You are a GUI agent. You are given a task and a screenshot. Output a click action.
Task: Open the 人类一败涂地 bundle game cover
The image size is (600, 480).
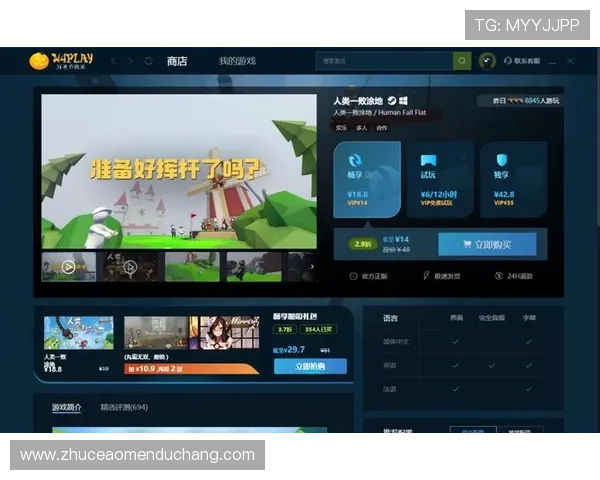click(78, 333)
